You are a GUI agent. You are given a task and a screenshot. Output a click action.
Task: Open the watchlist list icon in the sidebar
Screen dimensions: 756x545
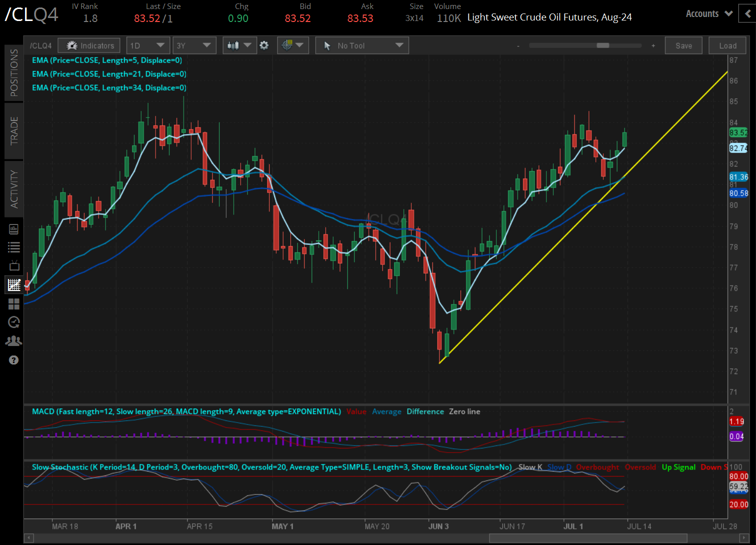tap(14, 247)
